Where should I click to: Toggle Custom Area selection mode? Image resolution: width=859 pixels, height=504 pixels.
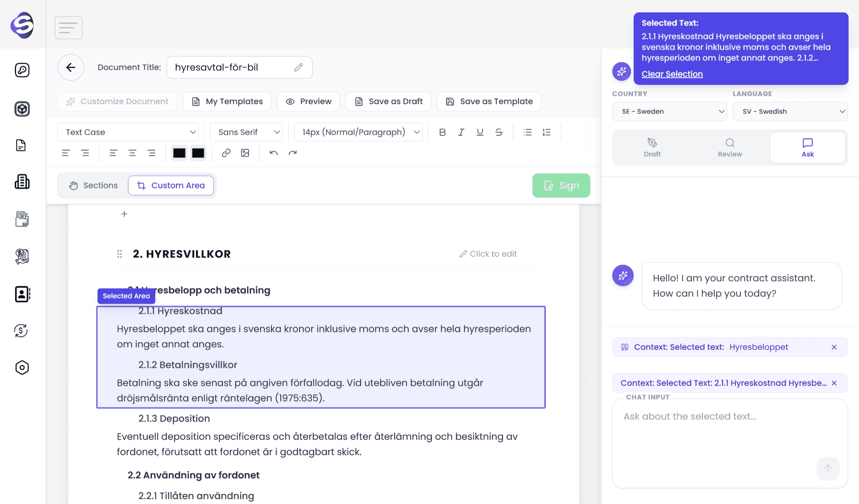click(x=171, y=185)
